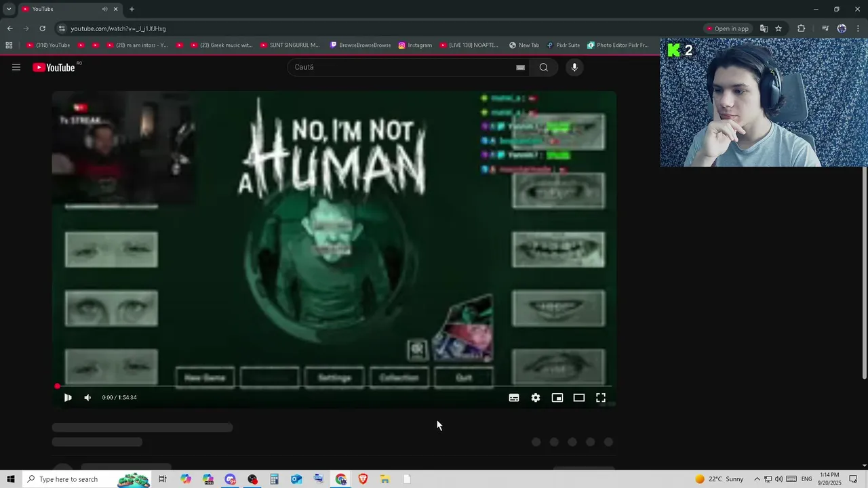Open the BrowseBrowseBrowse bookmark
Viewport: 868px width, 488px height.
point(360,45)
